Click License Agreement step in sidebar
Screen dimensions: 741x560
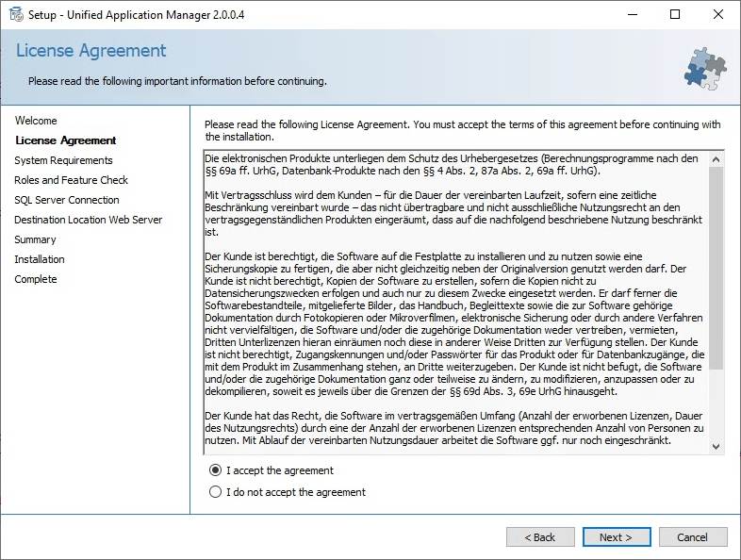[66, 140]
